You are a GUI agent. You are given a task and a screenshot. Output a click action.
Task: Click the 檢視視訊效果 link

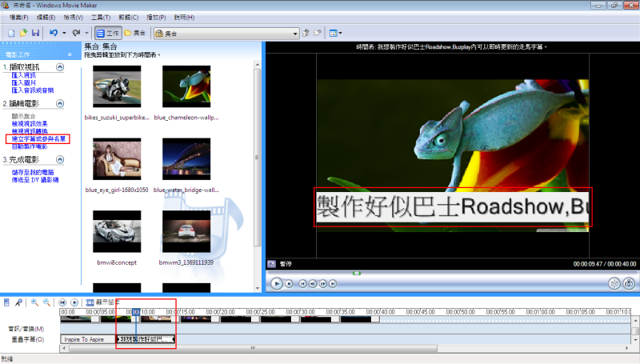tap(30, 124)
